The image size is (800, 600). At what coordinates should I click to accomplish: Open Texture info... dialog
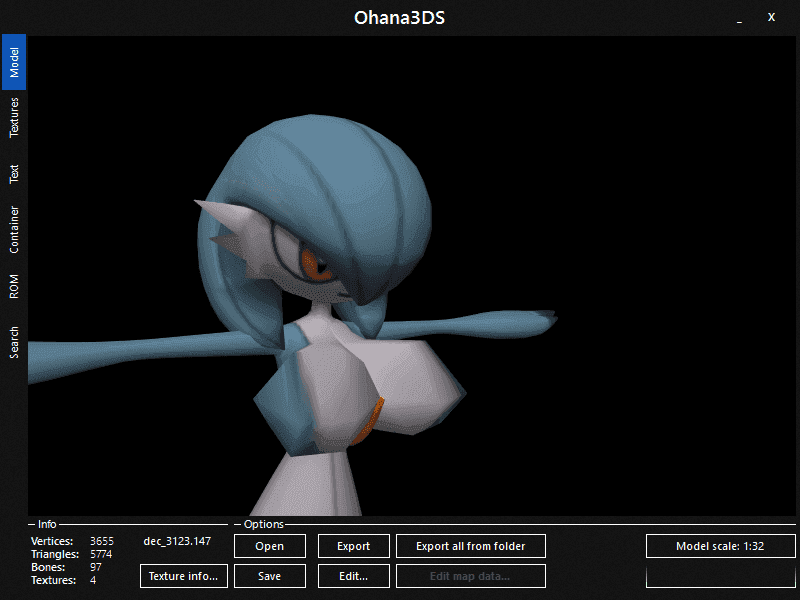pos(184,576)
